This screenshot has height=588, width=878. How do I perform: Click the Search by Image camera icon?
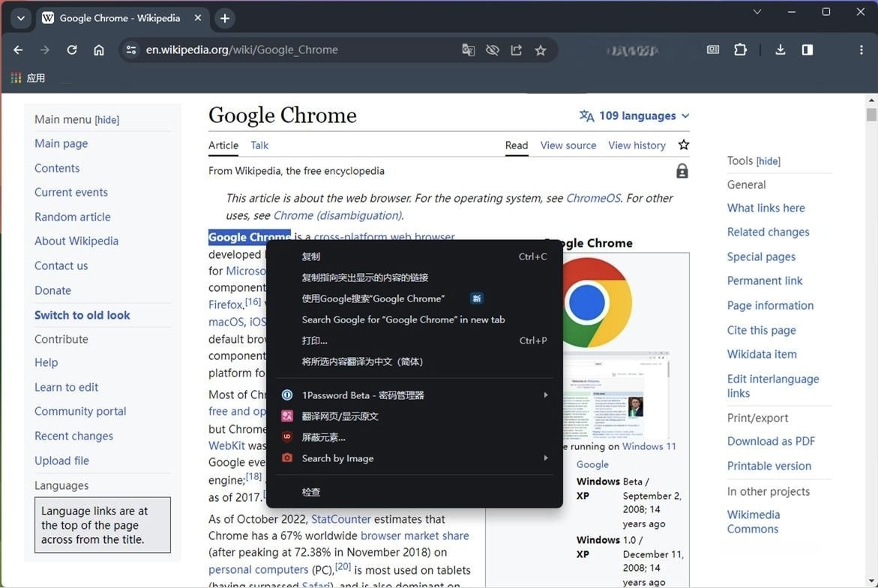(x=287, y=457)
